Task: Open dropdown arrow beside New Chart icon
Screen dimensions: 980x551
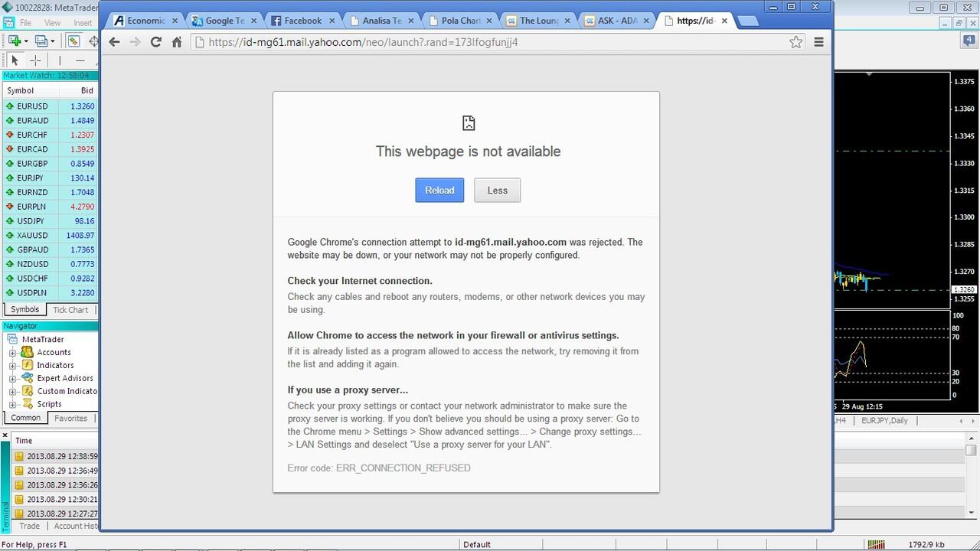Action: pyautogui.click(x=26, y=41)
